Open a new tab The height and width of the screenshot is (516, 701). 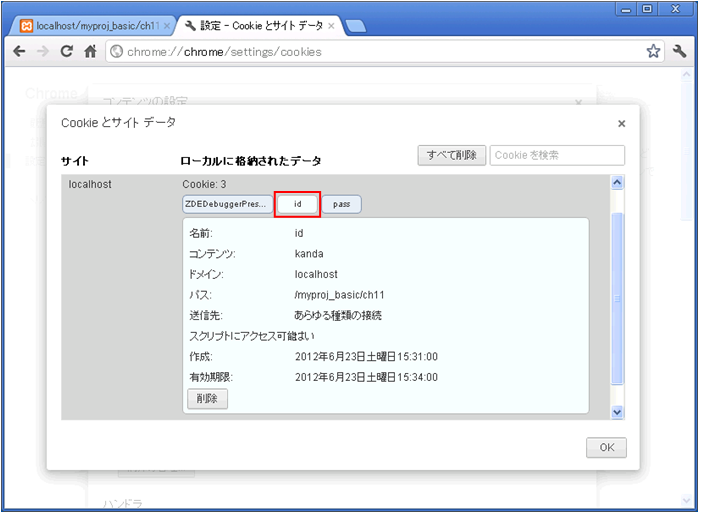click(x=355, y=26)
